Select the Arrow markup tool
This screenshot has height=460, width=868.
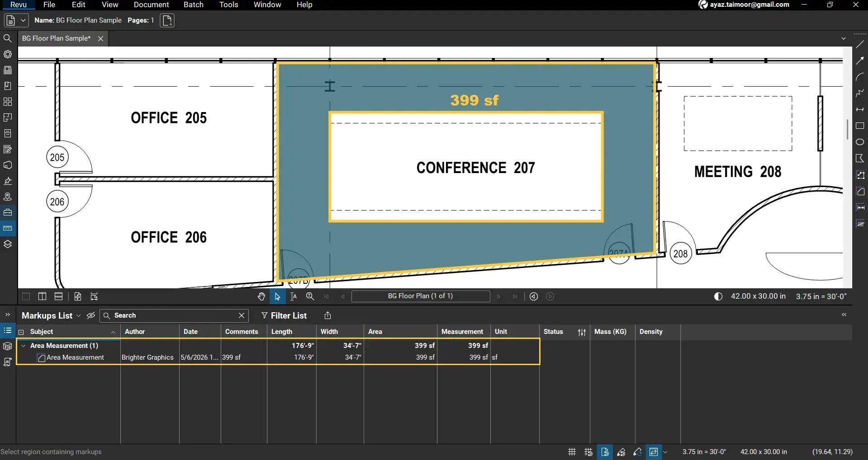pyautogui.click(x=860, y=61)
